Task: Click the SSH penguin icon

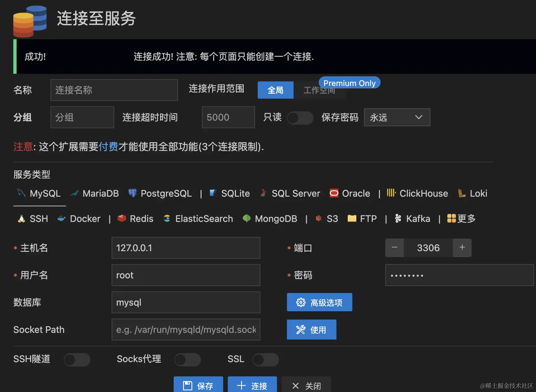Action: point(22,219)
